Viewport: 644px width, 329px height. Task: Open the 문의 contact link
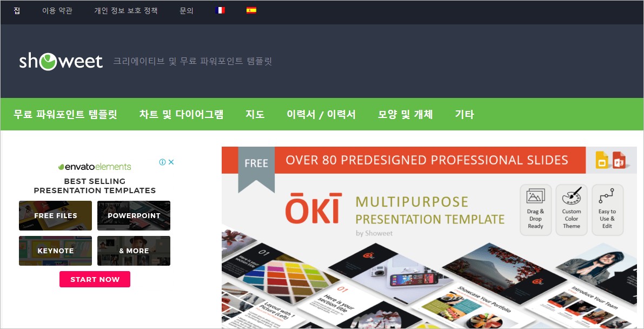tap(187, 11)
